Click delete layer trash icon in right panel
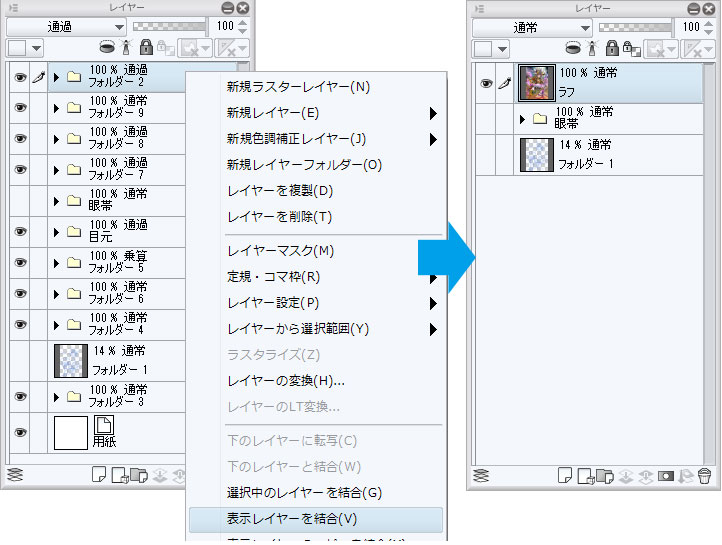This screenshot has width=722, height=545. 705,475
